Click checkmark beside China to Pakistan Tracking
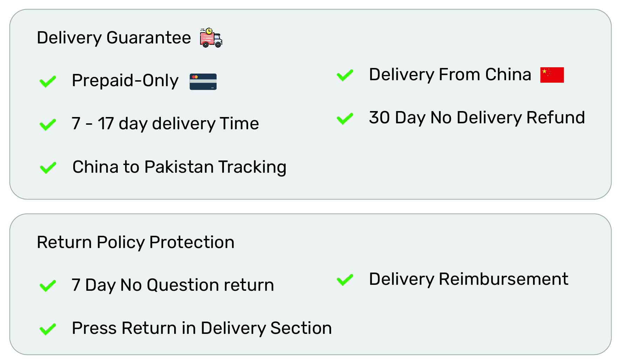Screen dimensions: 621x364 (x=48, y=167)
